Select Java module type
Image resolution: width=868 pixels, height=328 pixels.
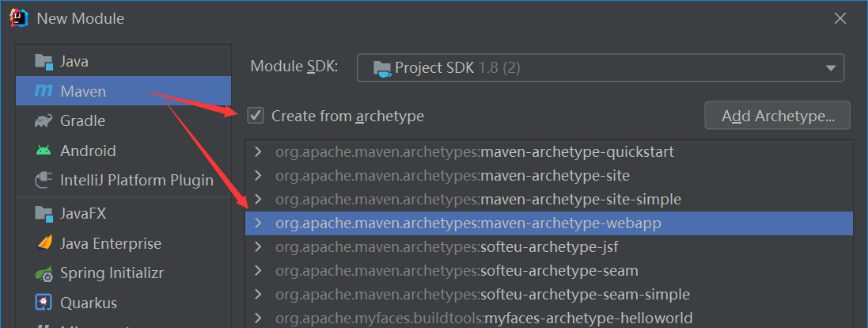click(x=123, y=62)
